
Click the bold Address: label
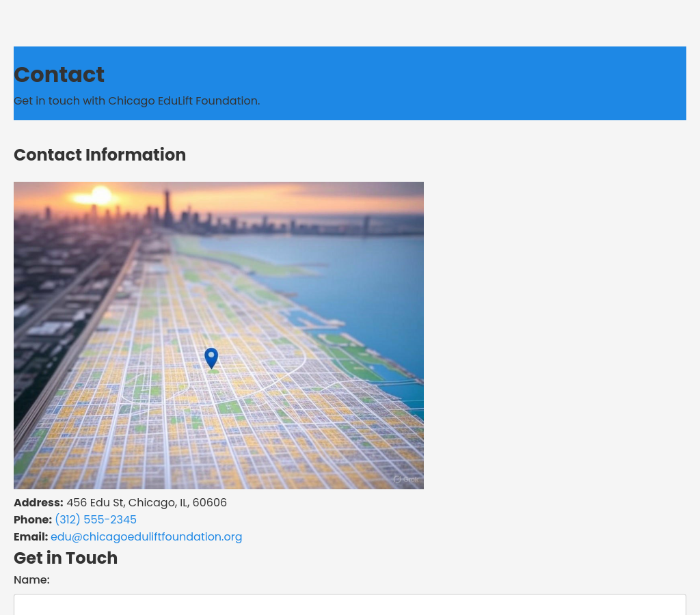(x=38, y=503)
